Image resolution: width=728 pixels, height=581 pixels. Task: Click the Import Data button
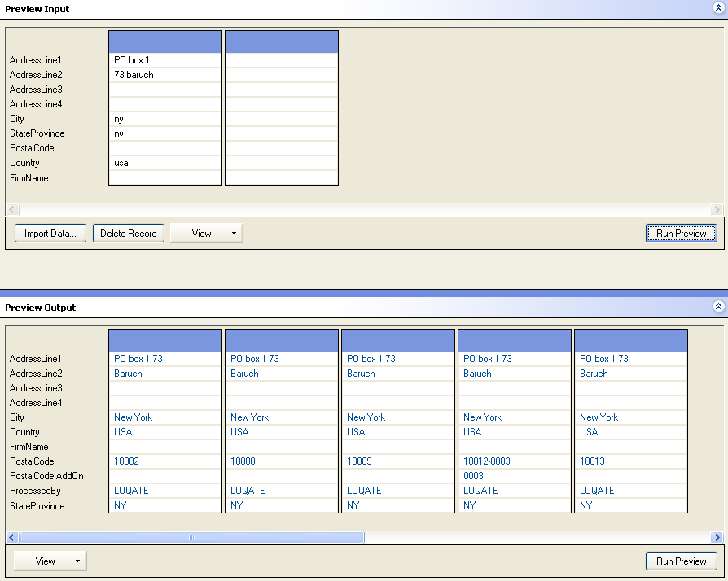(50, 234)
